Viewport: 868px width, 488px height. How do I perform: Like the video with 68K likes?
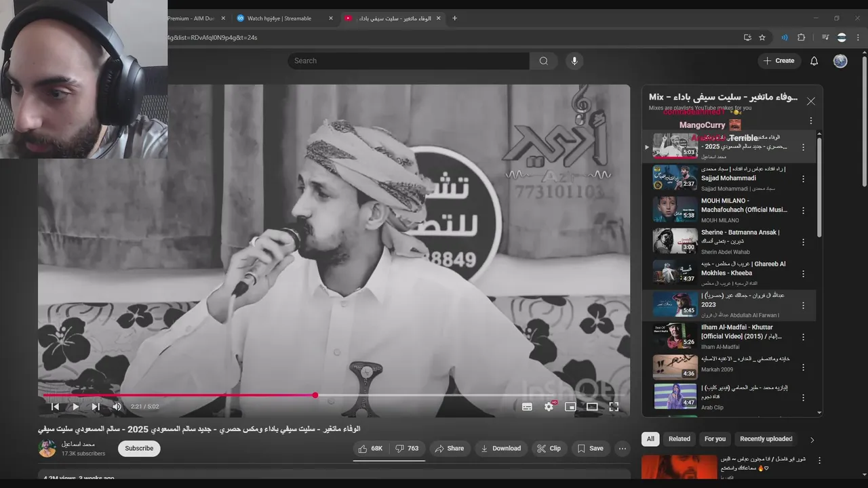pos(370,449)
